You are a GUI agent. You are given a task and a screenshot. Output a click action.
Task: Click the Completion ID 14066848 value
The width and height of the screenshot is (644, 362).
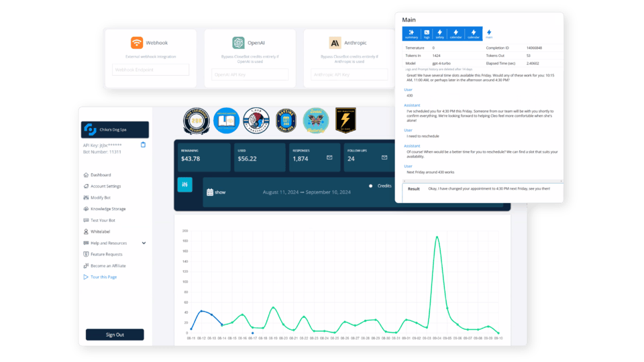pos(534,48)
